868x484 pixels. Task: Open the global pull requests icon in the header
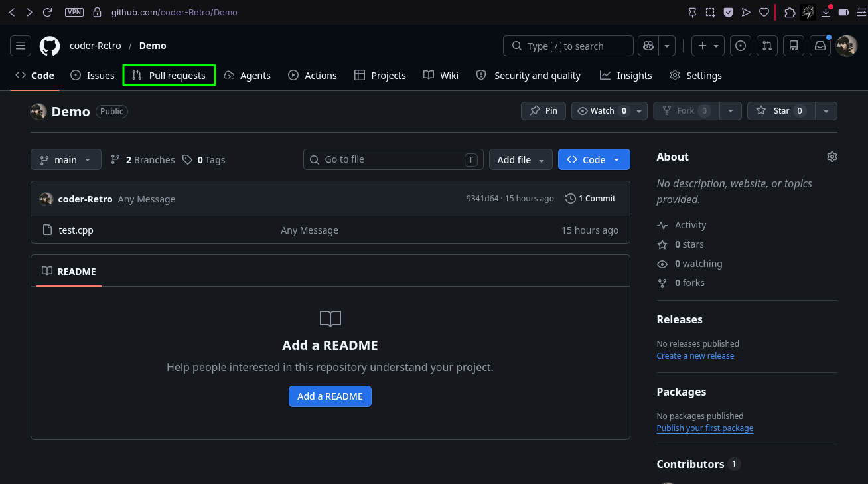(767, 46)
